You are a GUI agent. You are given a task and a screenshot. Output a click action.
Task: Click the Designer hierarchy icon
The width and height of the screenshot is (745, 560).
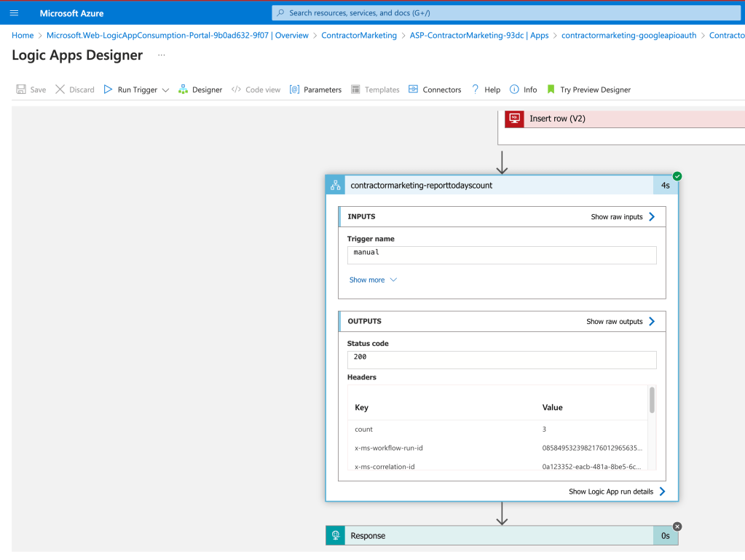(x=183, y=90)
